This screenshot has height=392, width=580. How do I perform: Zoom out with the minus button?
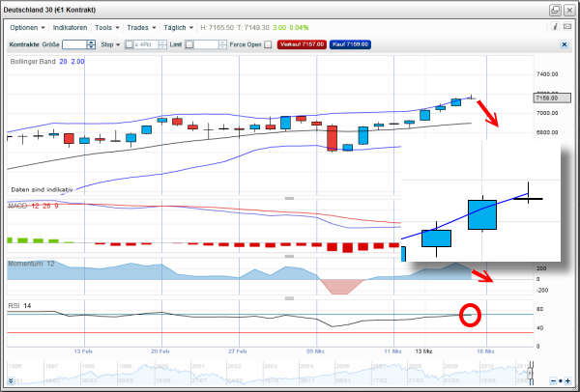[553, 380]
